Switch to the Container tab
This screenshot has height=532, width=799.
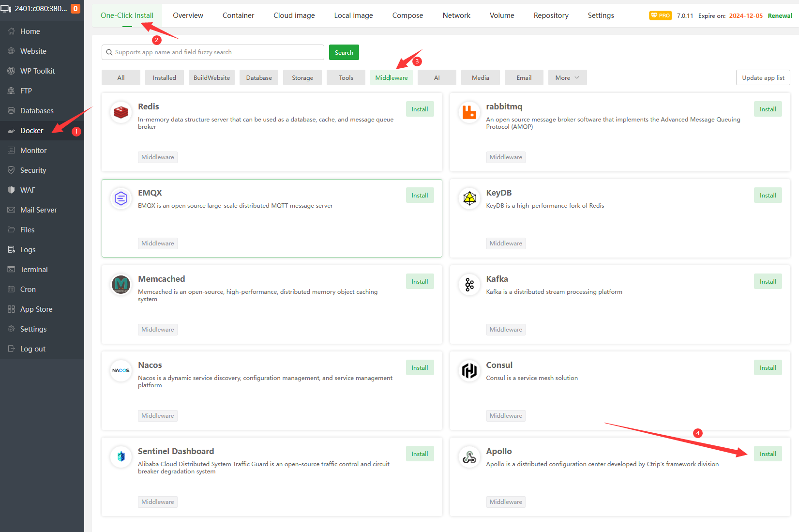coord(238,15)
